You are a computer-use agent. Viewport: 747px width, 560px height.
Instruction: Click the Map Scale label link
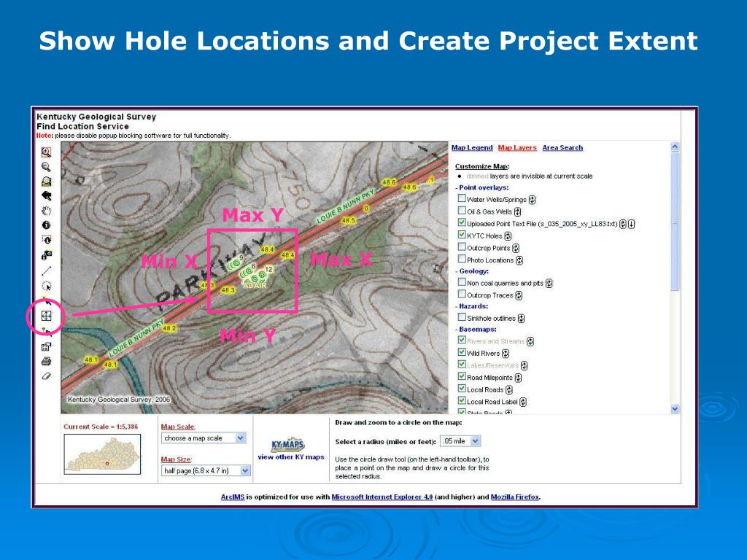178,427
